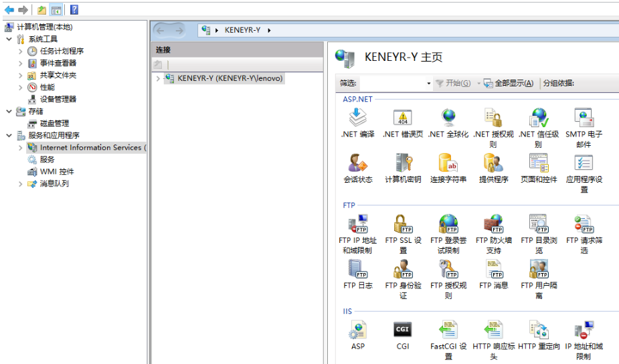Click the blue help toolbar icon
The width and height of the screenshot is (619, 364).
74,10
